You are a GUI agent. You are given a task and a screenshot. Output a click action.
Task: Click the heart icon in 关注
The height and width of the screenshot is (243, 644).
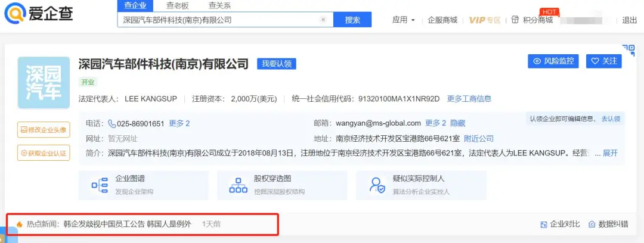click(595, 61)
